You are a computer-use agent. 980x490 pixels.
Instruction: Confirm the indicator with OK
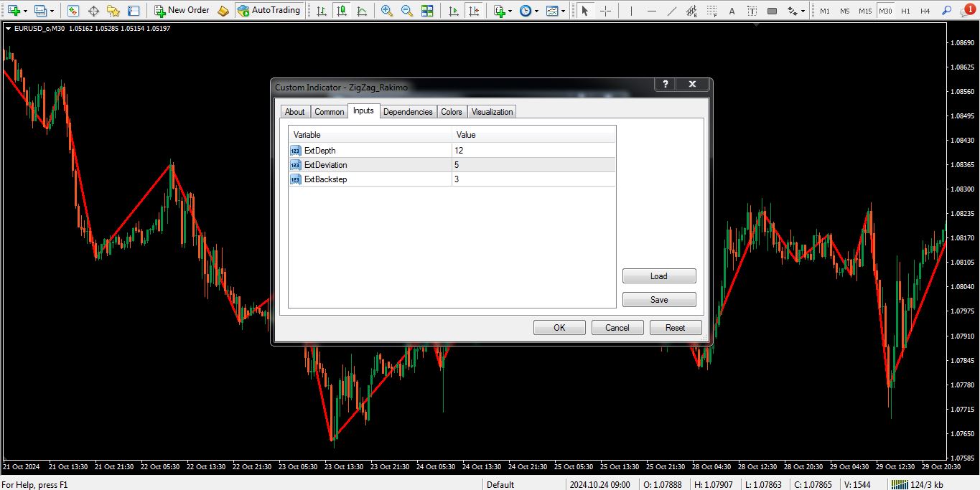559,328
